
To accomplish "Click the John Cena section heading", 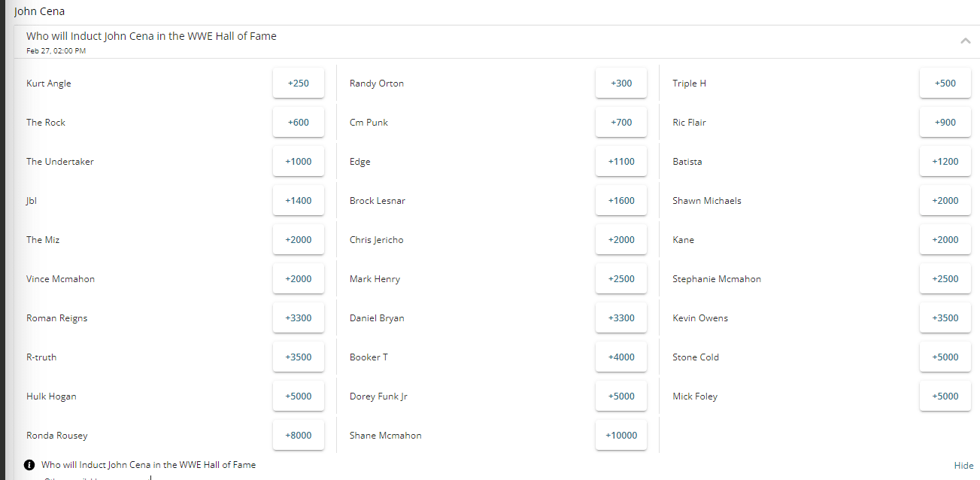I will (x=39, y=11).
